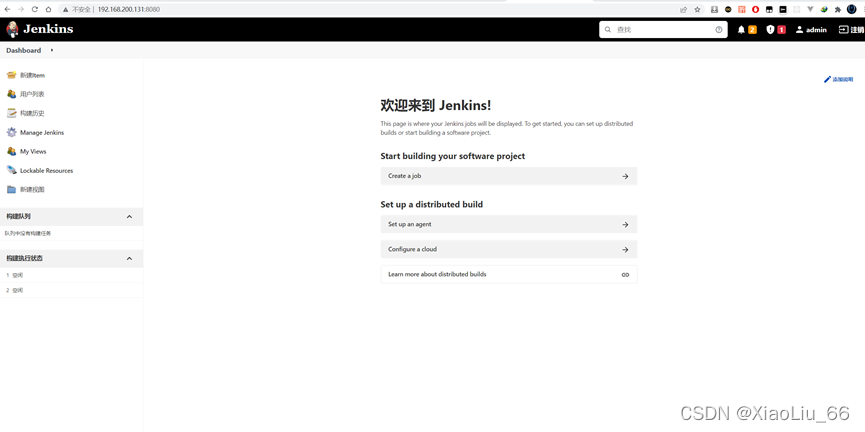Open the security warning shield icon

coord(770,30)
